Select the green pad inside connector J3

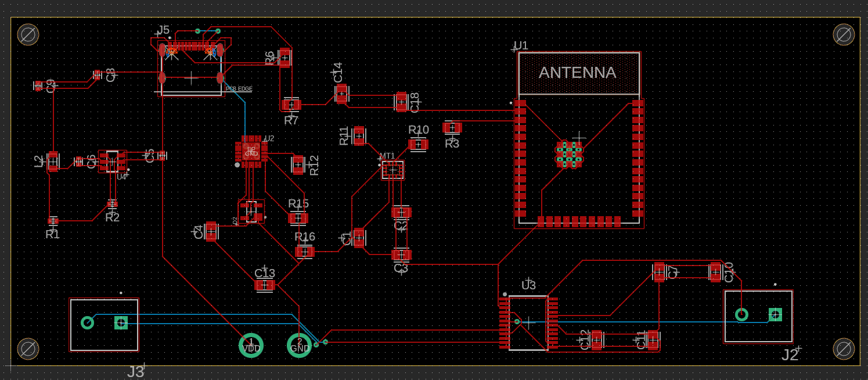click(121, 322)
